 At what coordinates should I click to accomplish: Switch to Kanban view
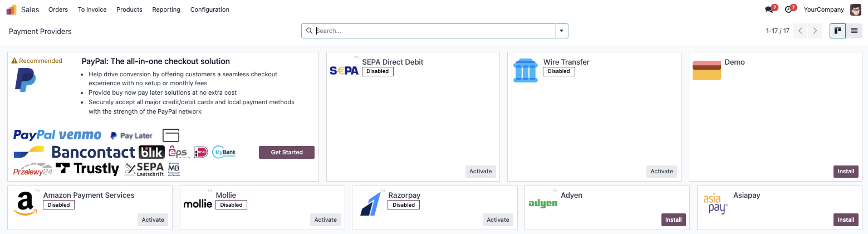pyautogui.click(x=837, y=31)
